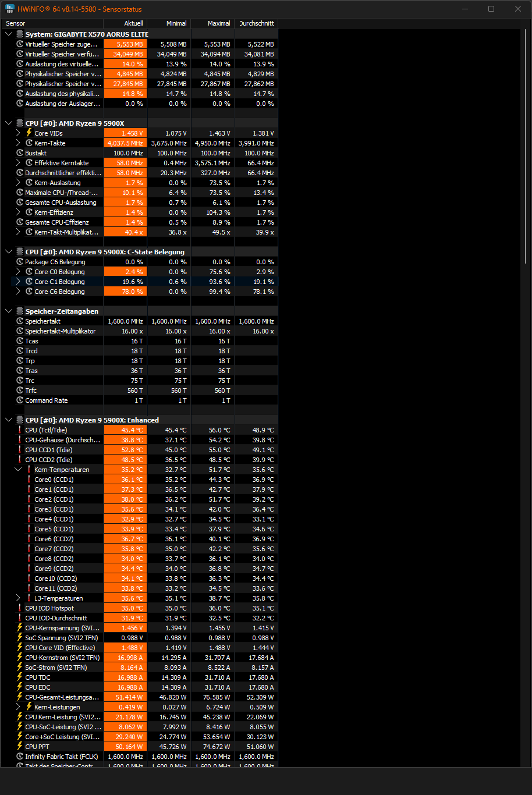Select the Speichertakt-Multiplikator row
Viewport: 532px width, 795px height.
[x=139, y=331]
